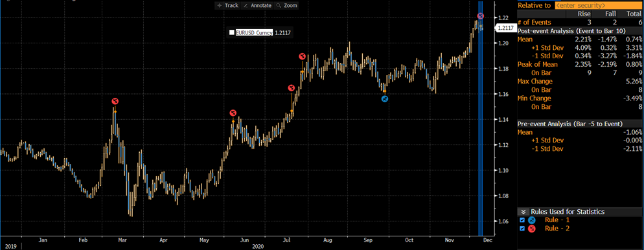Select the Zoom chart tool
Image resolution: width=644 pixels, height=250 pixels.
286,5
